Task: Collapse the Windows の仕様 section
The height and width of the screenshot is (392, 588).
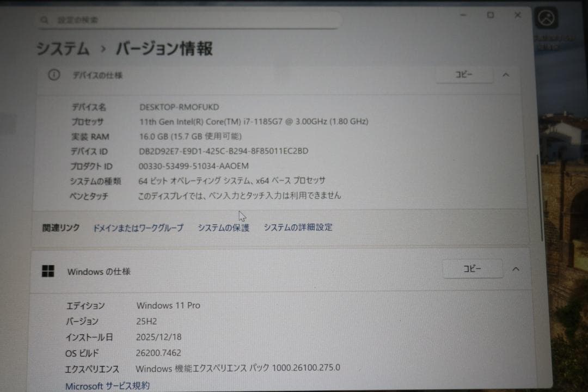Action: pyautogui.click(x=516, y=268)
